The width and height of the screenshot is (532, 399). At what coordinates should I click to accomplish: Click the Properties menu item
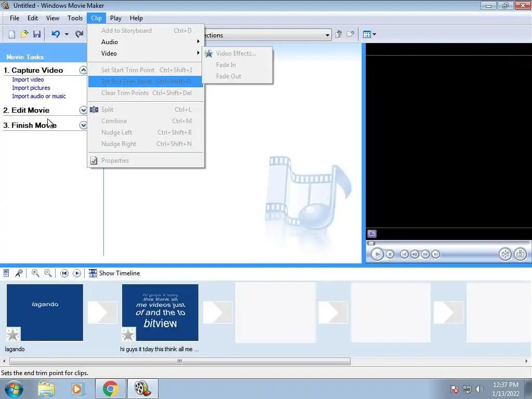point(145,161)
